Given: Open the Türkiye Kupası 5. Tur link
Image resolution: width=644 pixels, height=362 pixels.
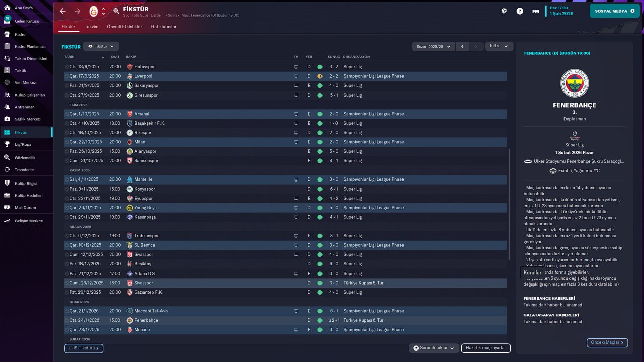Looking at the screenshot, I should [x=363, y=283].
